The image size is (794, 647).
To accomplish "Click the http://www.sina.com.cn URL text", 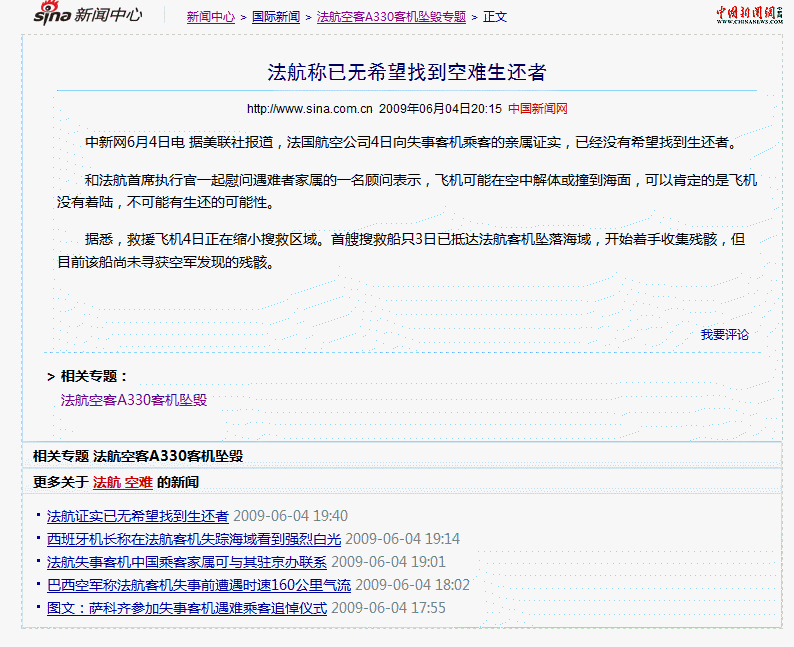I will 309,108.
